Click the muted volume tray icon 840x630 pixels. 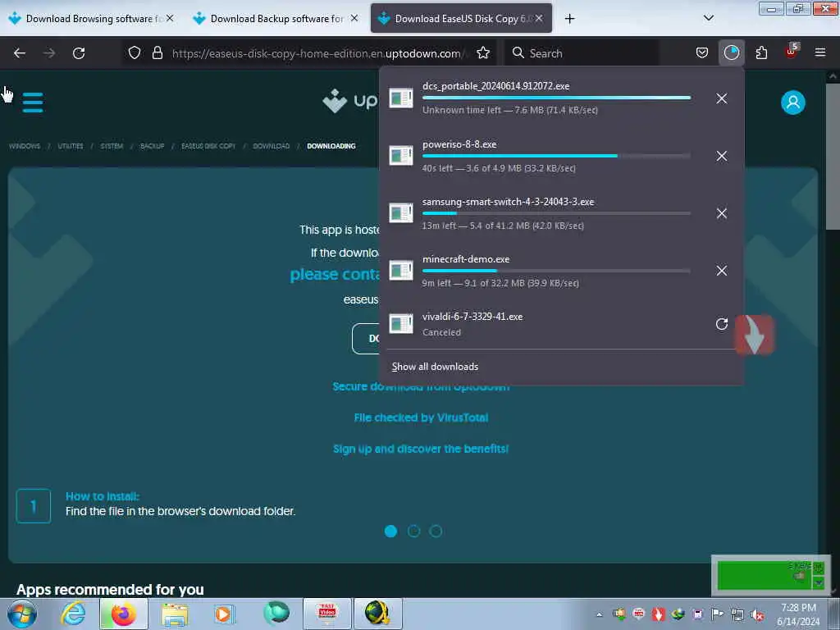click(x=757, y=614)
